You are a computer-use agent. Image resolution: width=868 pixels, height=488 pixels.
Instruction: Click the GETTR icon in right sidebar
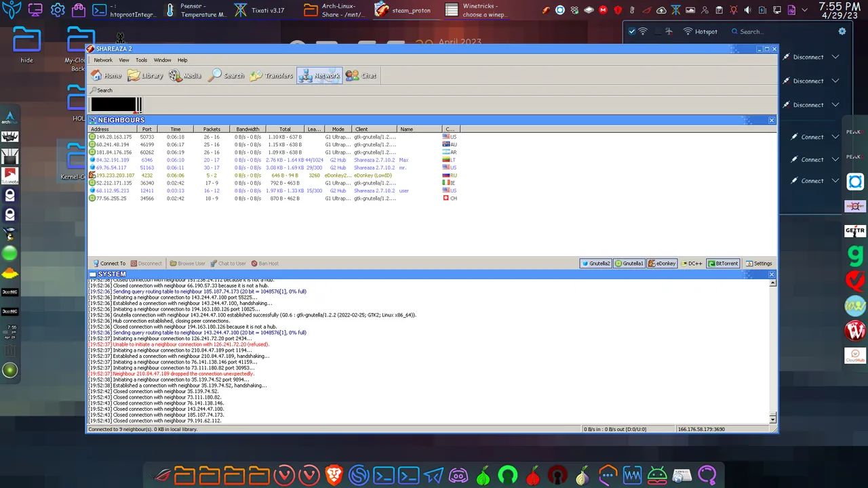click(855, 230)
